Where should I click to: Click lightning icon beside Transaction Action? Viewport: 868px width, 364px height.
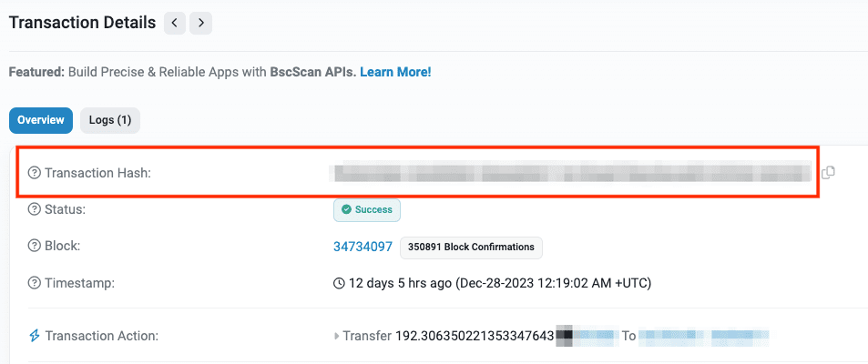pos(35,336)
